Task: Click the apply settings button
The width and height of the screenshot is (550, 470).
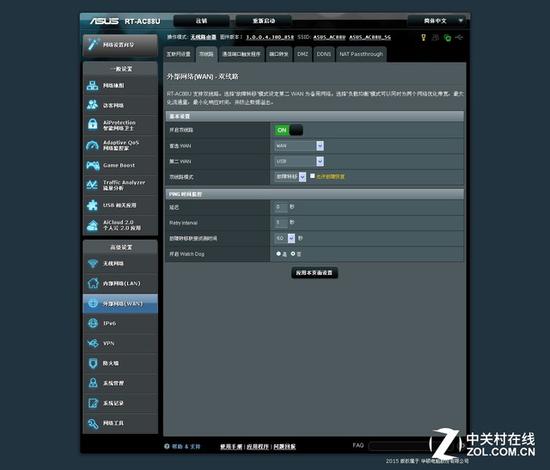Action: click(x=314, y=273)
